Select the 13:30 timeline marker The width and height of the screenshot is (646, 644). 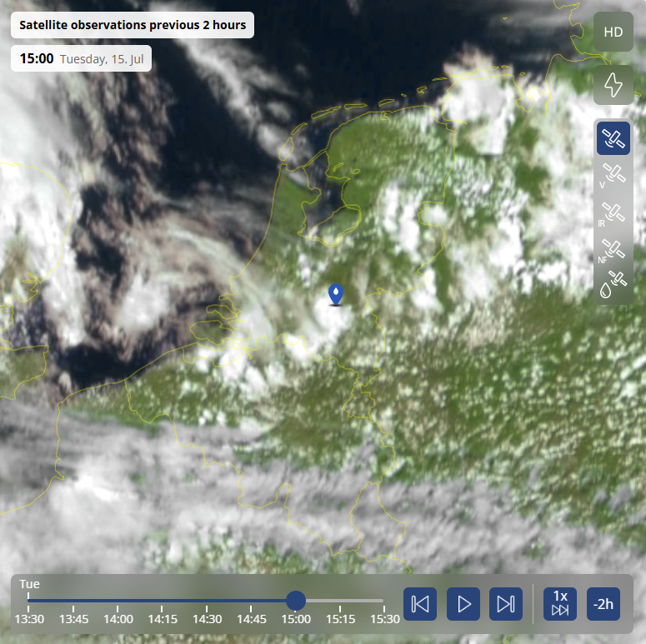(29, 618)
